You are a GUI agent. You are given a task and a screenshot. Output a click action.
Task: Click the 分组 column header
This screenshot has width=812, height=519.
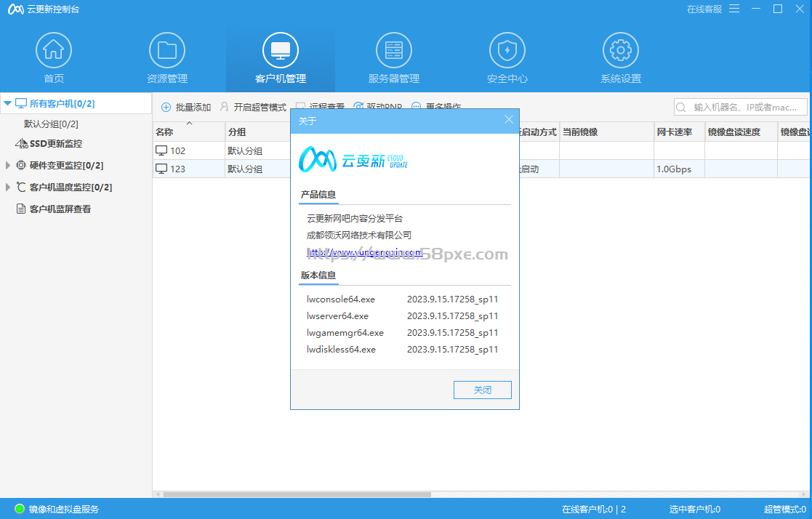click(x=258, y=132)
